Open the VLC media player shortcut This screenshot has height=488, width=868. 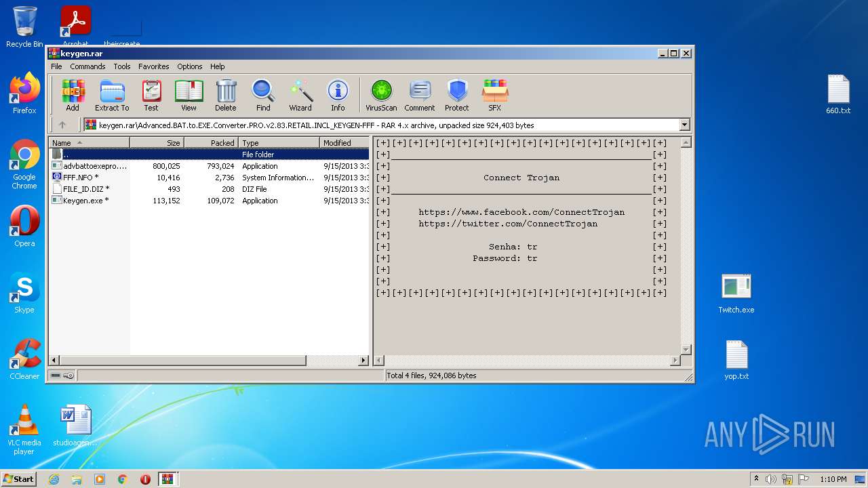coord(24,430)
